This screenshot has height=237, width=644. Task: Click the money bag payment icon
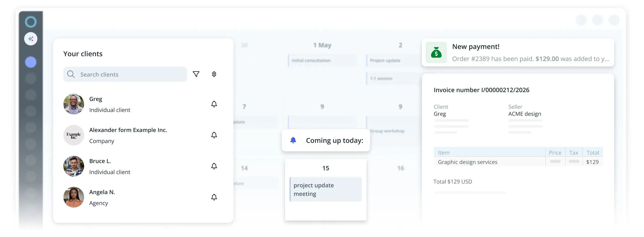pyautogui.click(x=436, y=53)
